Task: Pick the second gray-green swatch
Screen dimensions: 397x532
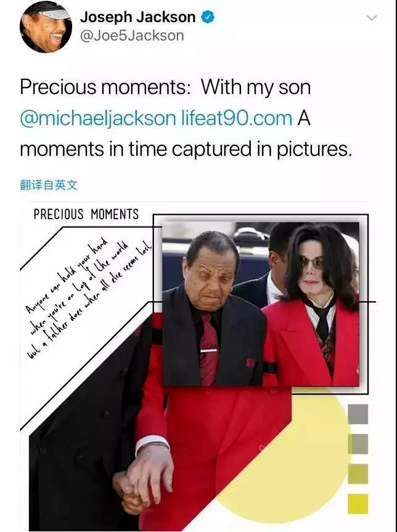Action: (358, 444)
